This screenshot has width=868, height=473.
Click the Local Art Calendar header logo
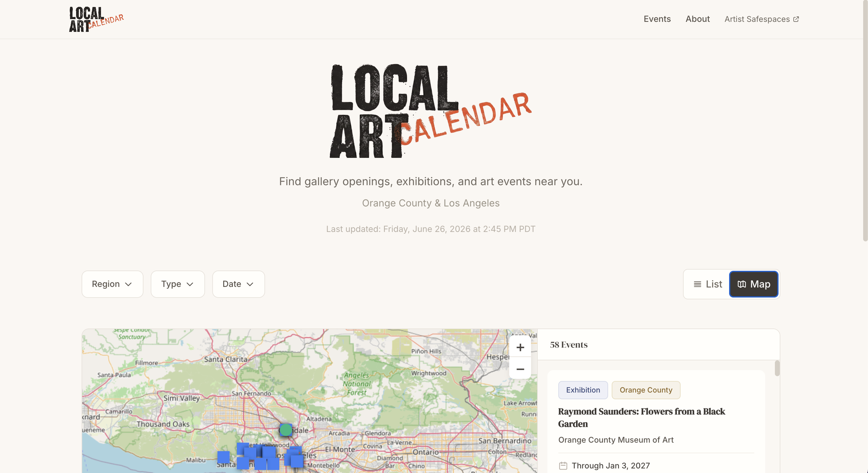tap(96, 19)
